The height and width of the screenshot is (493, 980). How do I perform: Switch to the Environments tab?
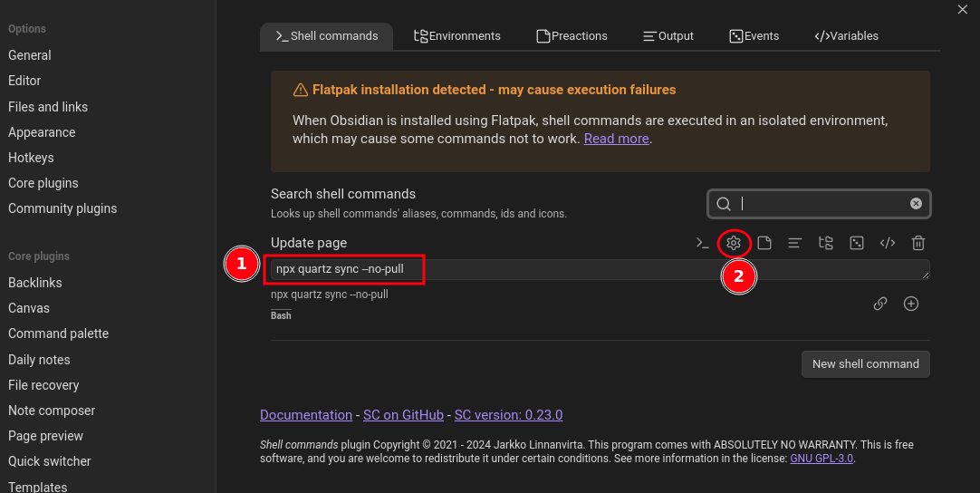tap(456, 36)
